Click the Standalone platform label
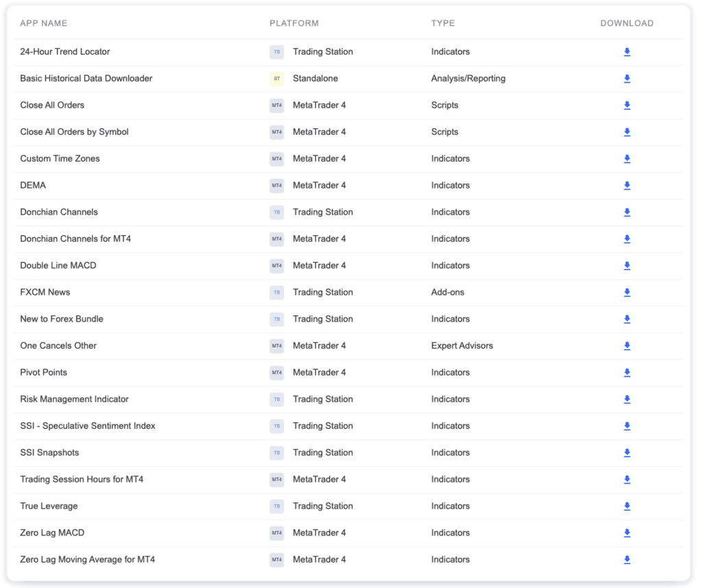Screen dimensions: 702x588 [x=315, y=78]
